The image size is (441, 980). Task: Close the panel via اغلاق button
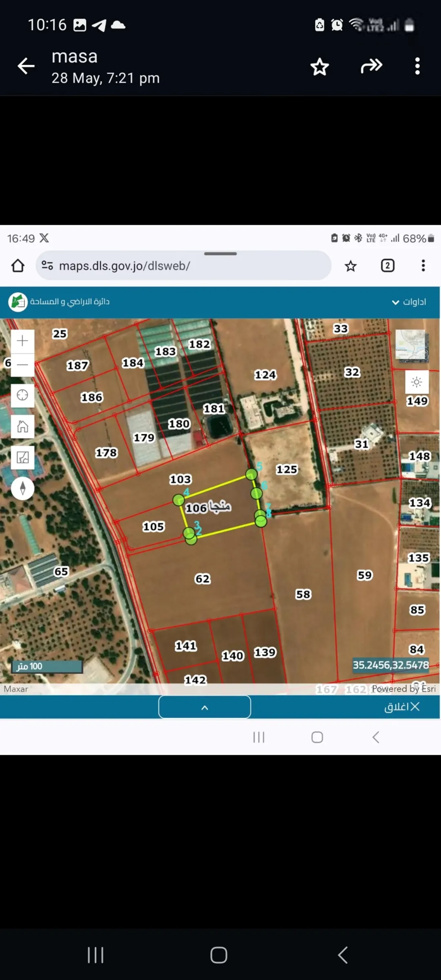[x=402, y=707]
